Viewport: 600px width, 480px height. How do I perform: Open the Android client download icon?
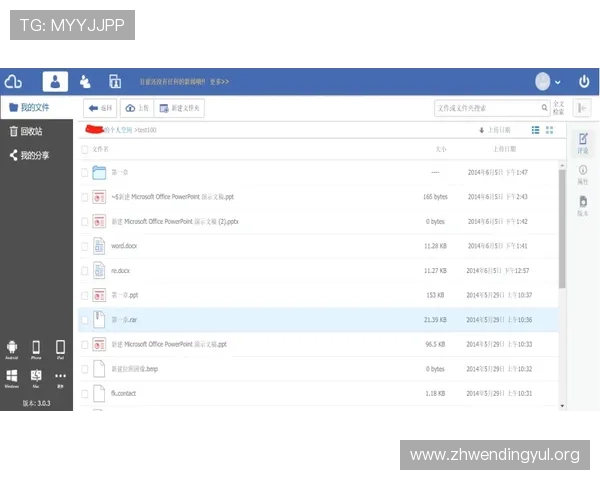pyautogui.click(x=12, y=346)
